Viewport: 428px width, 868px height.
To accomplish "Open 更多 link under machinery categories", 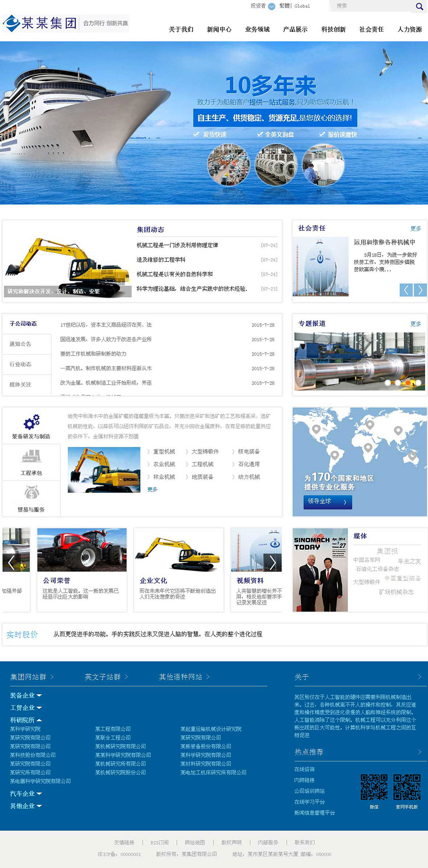I will [152, 489].
